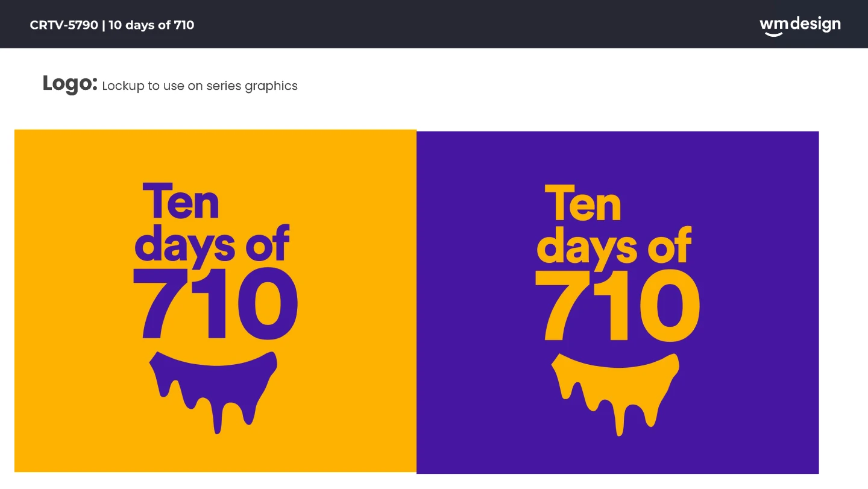
Task: Click "Lockup to use on series graphics" caption
Action: coord(200,86)
